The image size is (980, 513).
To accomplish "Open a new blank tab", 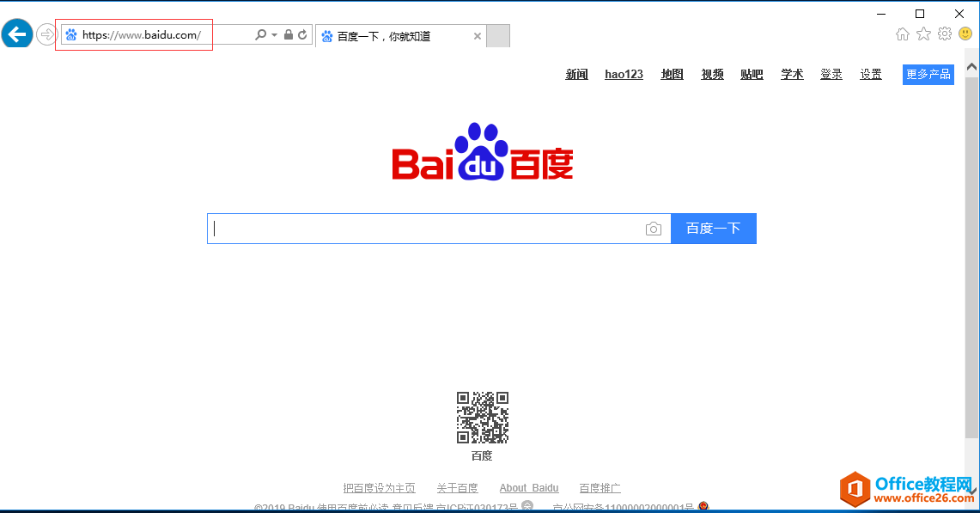I will 498,35.
